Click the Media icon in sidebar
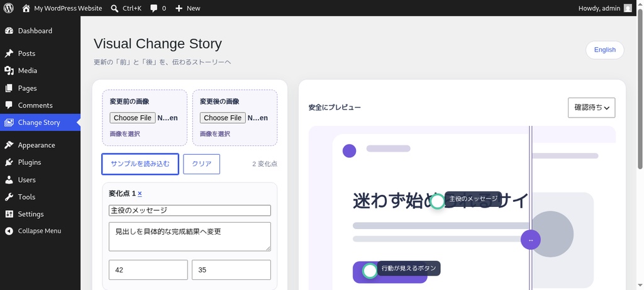 [x=9, y=70]
